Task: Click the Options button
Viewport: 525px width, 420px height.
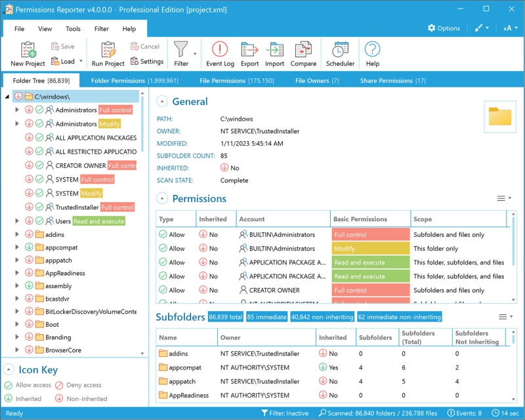Action: pyautogui.click(x=444, y=28)
